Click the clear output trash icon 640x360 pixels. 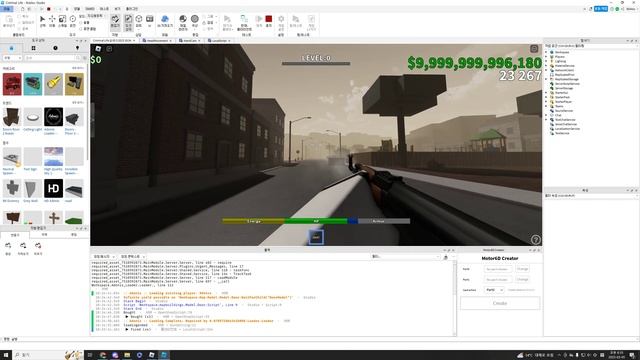(446, 257)
